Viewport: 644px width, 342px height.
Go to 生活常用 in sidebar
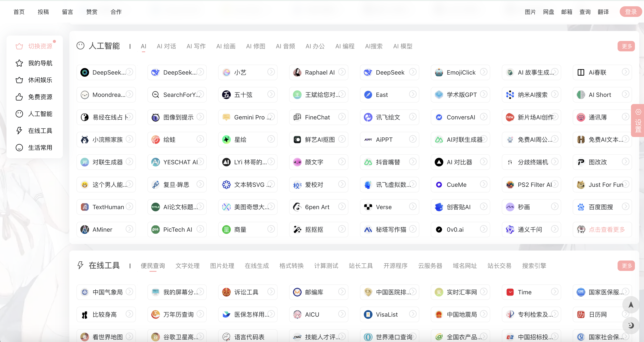[x=34, y=148]
